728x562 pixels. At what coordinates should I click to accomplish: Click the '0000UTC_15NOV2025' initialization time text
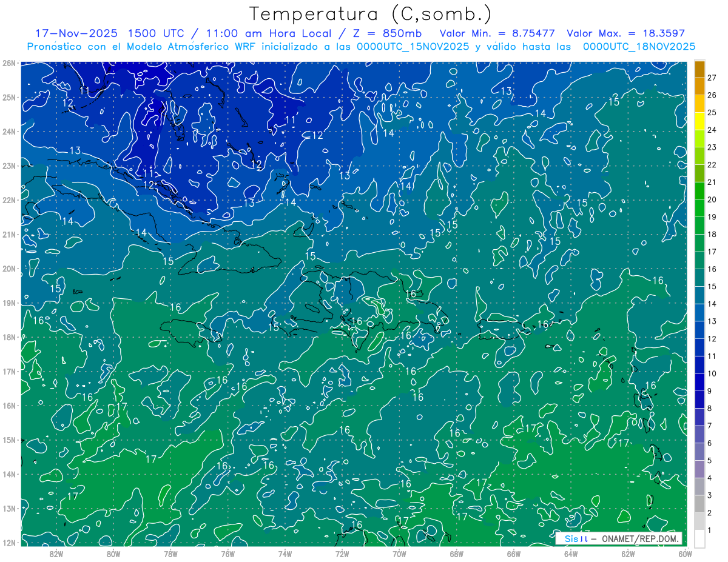(x=413, y=47)
